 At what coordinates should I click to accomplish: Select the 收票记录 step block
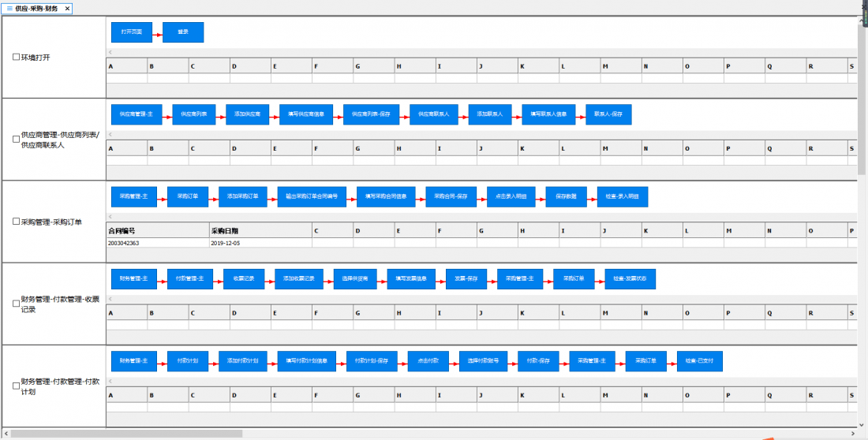[x=244, y=279]
